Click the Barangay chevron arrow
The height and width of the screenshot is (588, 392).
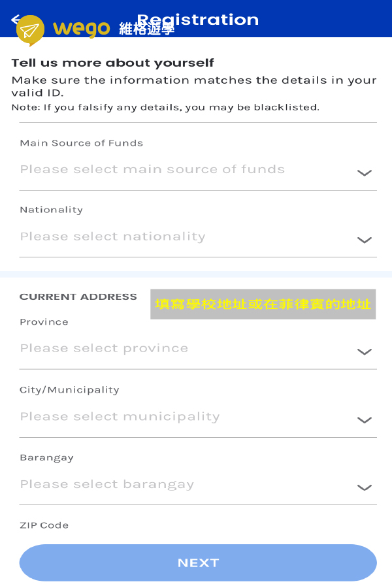pyautogui.click(x=364, y=487)
